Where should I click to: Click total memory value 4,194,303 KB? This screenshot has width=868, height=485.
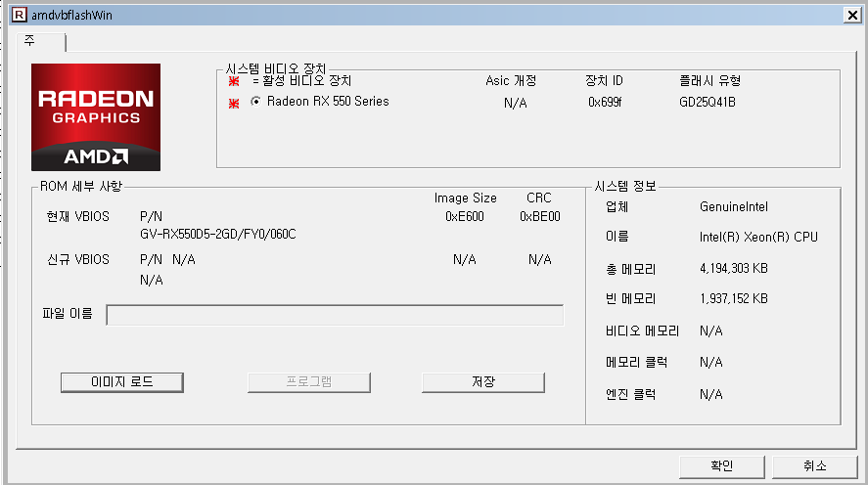tap(734, 268)
